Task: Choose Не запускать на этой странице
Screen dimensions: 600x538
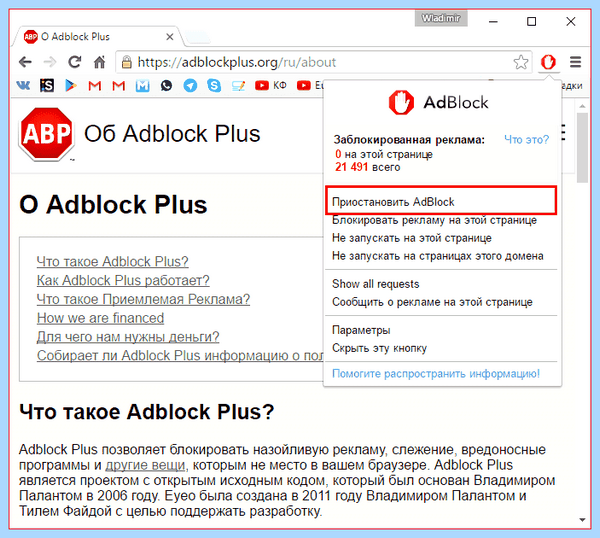Action: point(412,238)
